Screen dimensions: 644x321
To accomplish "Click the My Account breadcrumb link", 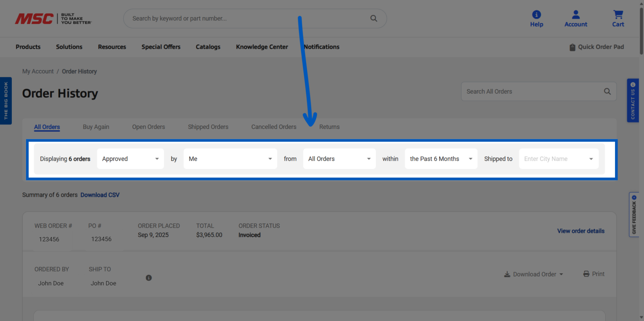I will pos(38,71).
